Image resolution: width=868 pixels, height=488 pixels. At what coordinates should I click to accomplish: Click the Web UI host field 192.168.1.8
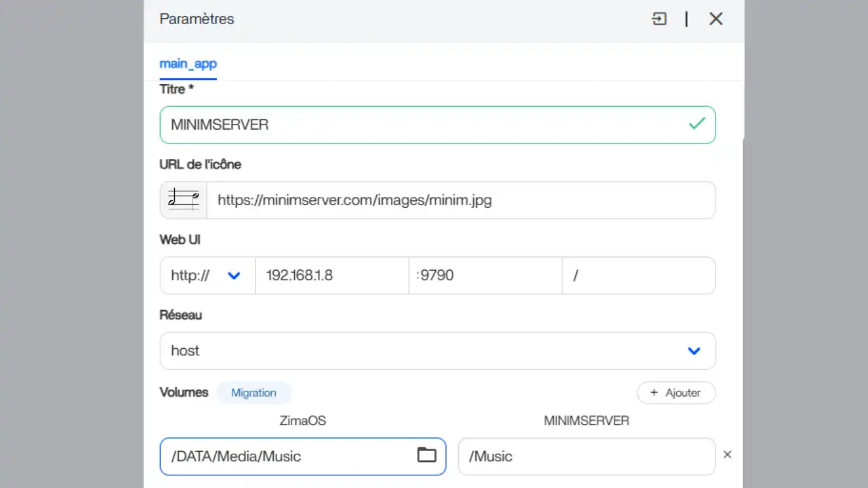tap(331, 276)
